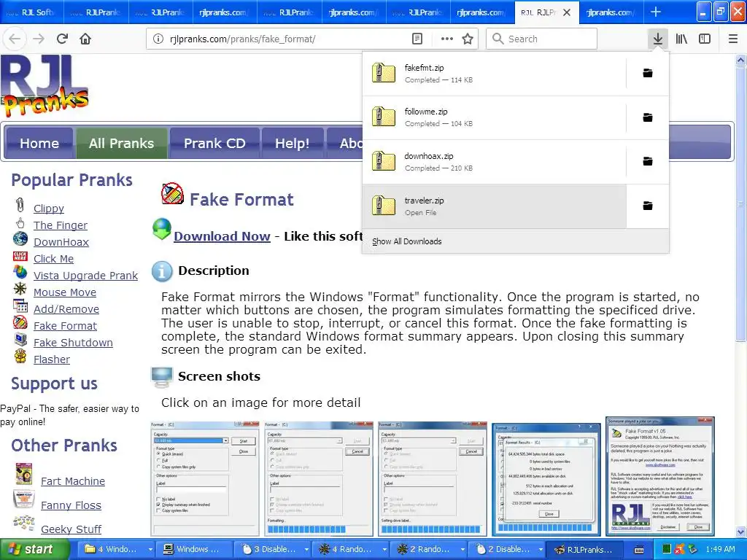747x560 pixels.
Task: Click the globe icon beside DownHoax
Action: point(20,239)
